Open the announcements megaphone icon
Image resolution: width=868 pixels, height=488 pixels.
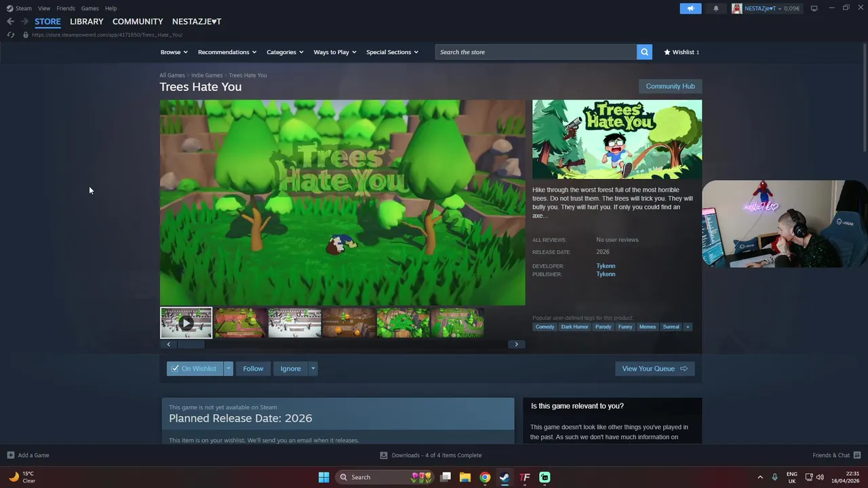point(690,8)
